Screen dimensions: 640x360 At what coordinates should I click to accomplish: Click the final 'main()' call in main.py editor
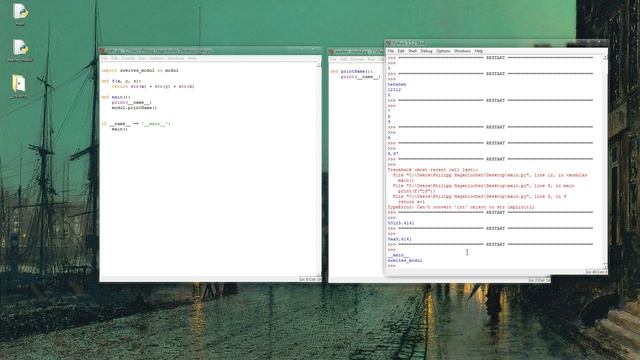120,129
